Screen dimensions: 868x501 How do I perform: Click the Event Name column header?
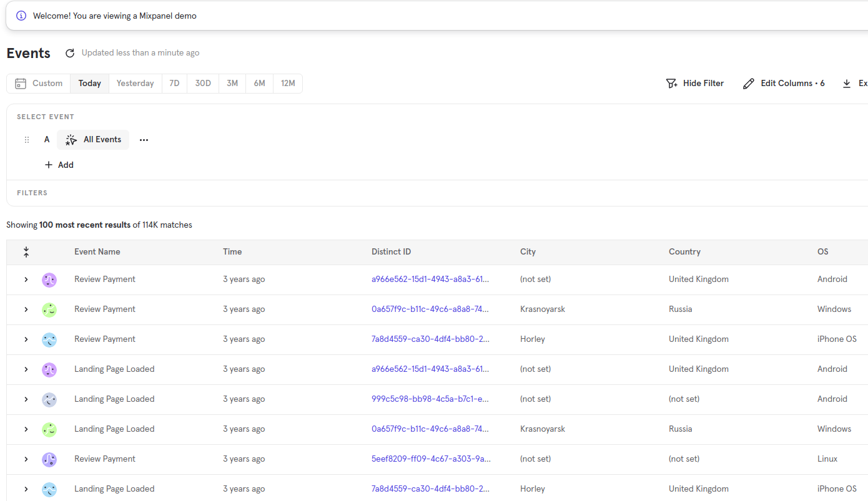(97, 252)
